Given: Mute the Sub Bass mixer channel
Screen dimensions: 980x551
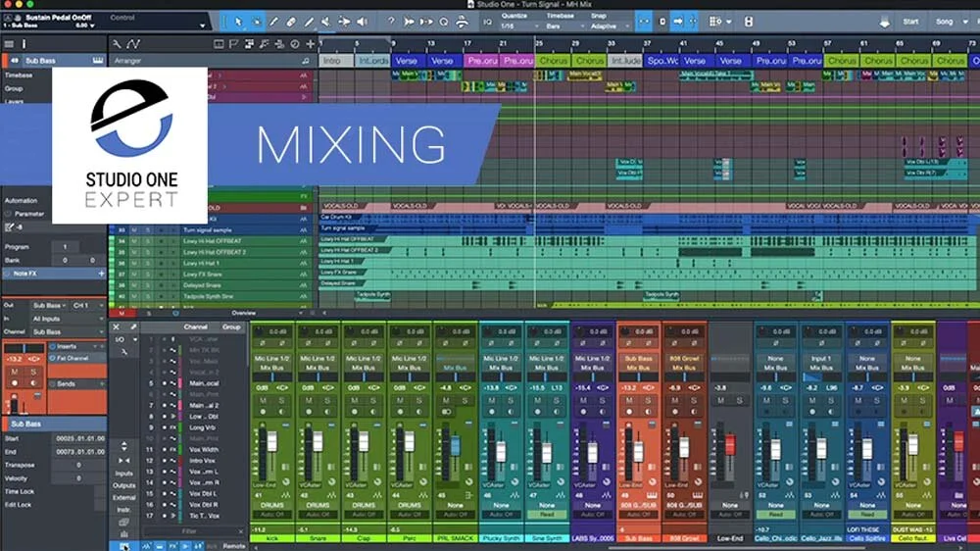Looking at the screenshot, I should pos(629,400).
